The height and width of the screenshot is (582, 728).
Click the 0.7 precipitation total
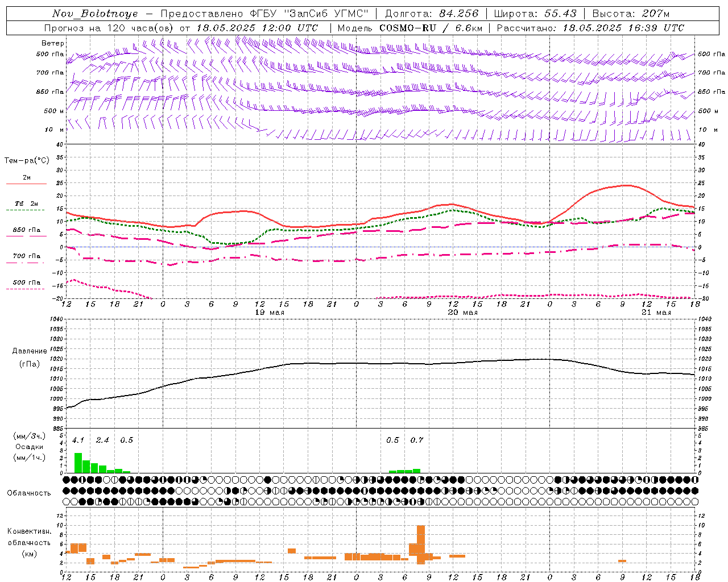pyautogui.click(x=417, y=440)
